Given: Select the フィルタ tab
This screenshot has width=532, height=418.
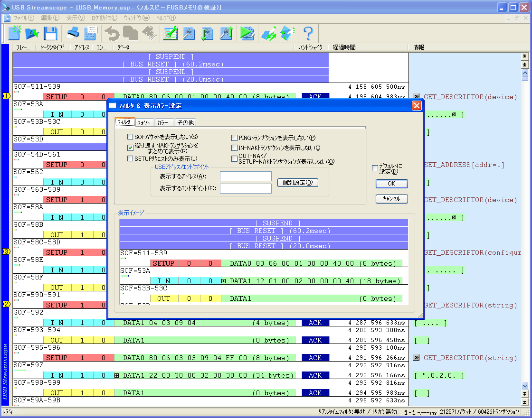Looking at the screenshot, I should click(125, 122).
